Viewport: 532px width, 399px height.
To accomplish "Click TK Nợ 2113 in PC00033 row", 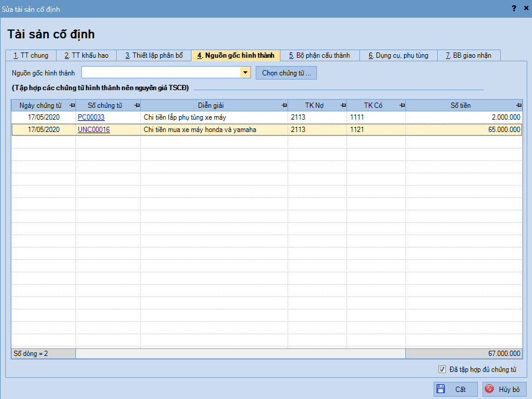I will pyautogui.click(x=317, y=117).
